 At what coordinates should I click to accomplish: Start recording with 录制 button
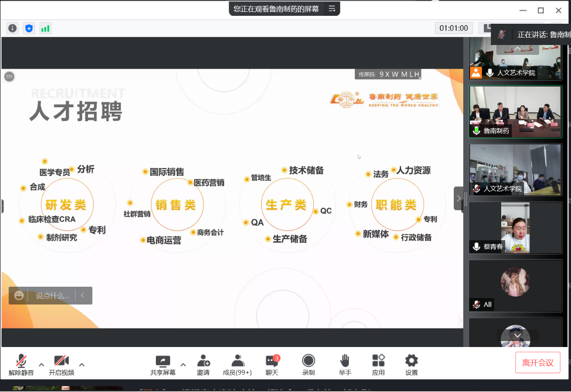(x=308, y=365)
